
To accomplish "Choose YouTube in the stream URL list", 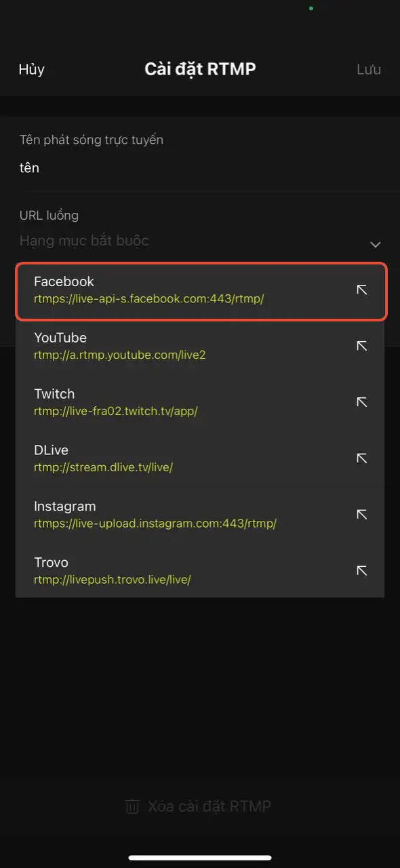I will [200, 346].
